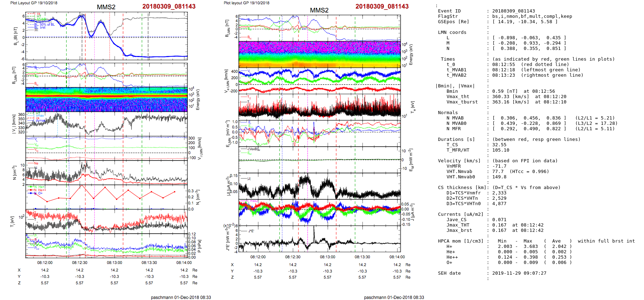Select the '2019-11-29 09:07:27' date value
This screenshot has width=644, height=300.
click(x=519, y=273)
